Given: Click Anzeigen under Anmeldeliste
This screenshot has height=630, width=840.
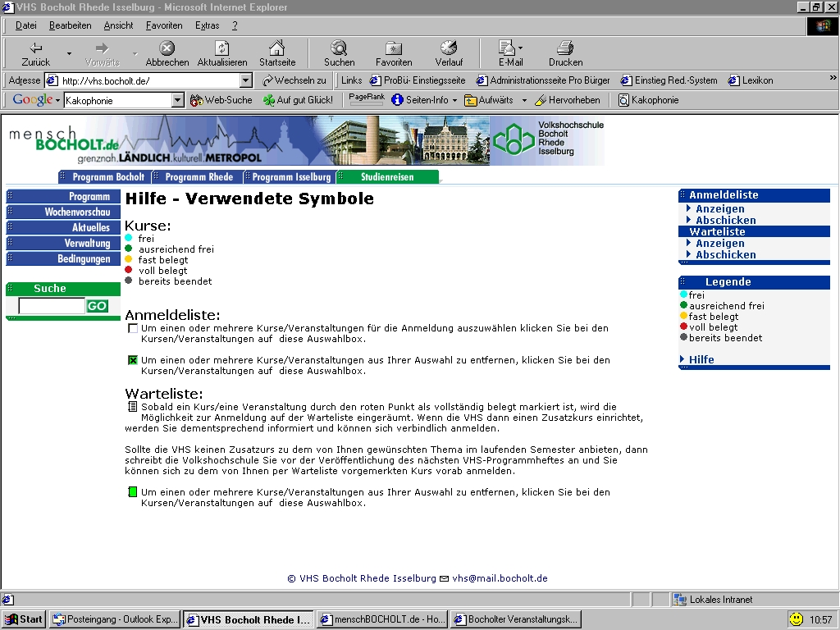Looking at the screenshot, I should click(x=719, y=209).
